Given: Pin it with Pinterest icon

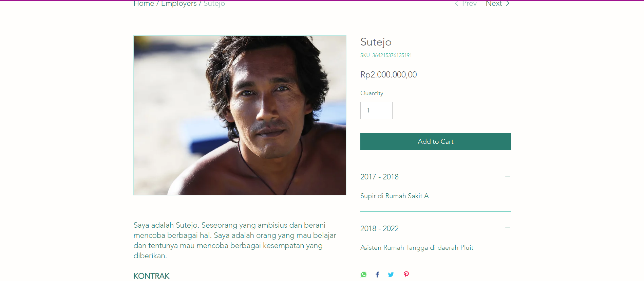Looking at the screenshot, I should [406, 275].
